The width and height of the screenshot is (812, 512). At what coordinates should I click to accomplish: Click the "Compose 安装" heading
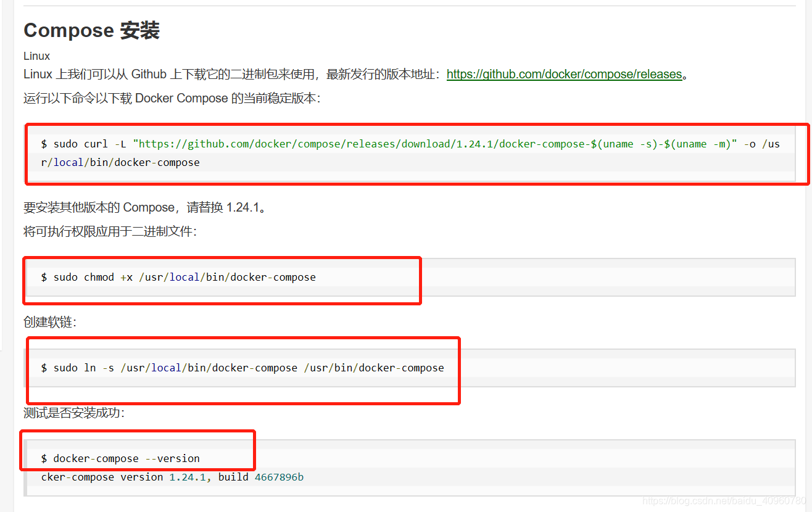pos(92,30)
